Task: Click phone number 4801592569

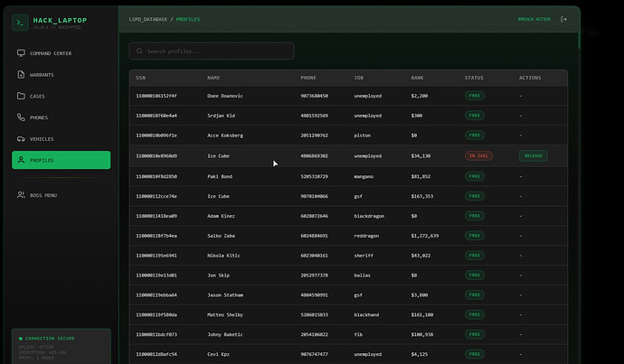Action: point(314,116)
